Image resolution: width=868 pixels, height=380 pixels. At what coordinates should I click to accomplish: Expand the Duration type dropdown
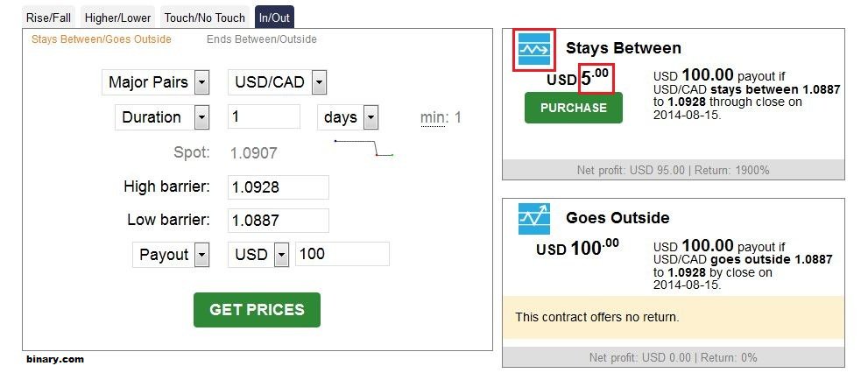click(x=162, y=117)
